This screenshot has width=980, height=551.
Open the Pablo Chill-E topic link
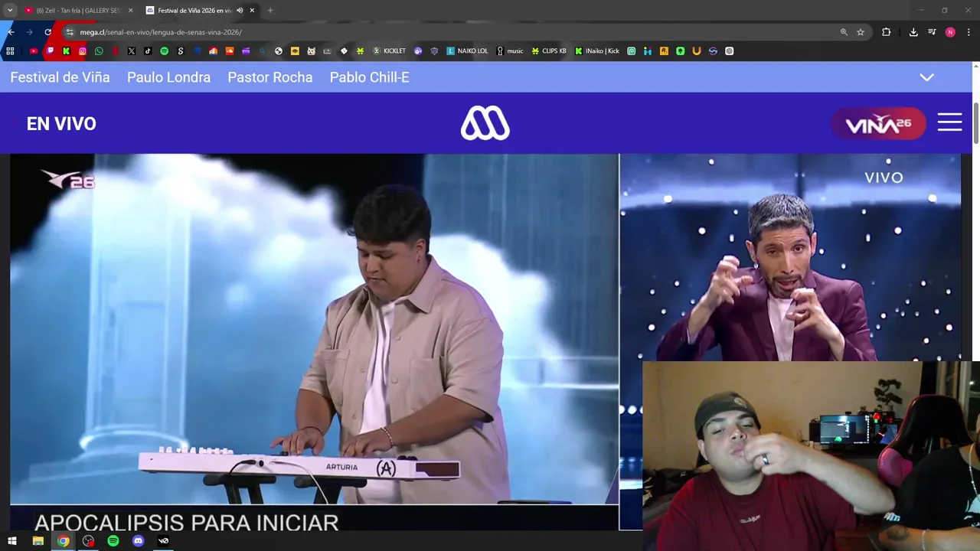coord(369,77)
